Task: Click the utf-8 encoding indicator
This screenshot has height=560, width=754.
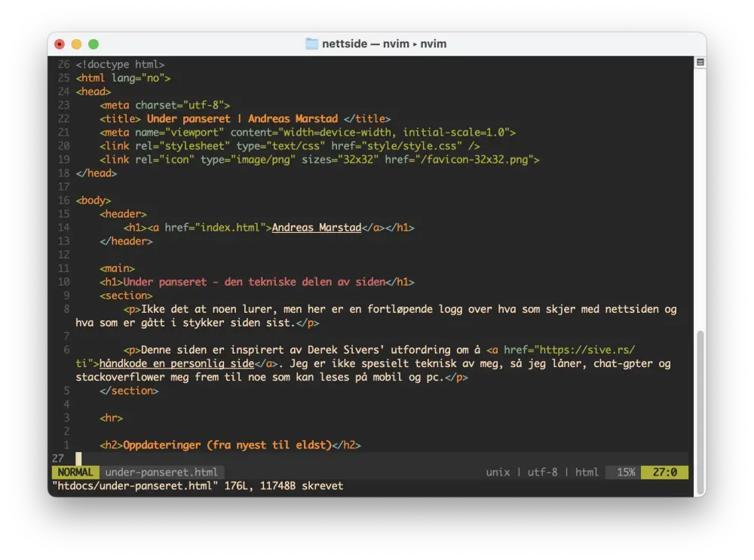Action: 542,472
